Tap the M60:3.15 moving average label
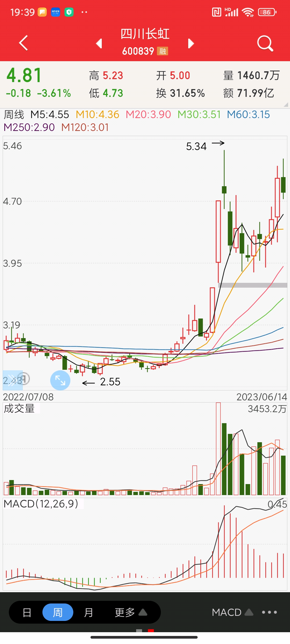The width and height of the screenshot is (290, 644). pyautogui.click(x=248, y=115)
